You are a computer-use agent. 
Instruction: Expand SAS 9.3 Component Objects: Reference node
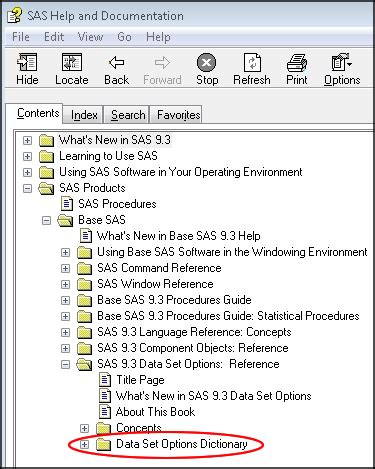tap(65, 348)
